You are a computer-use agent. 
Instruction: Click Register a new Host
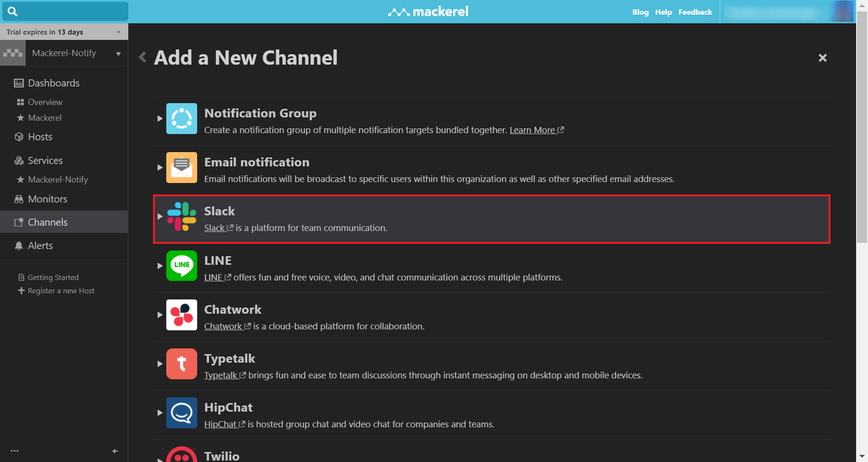(61, 290)
